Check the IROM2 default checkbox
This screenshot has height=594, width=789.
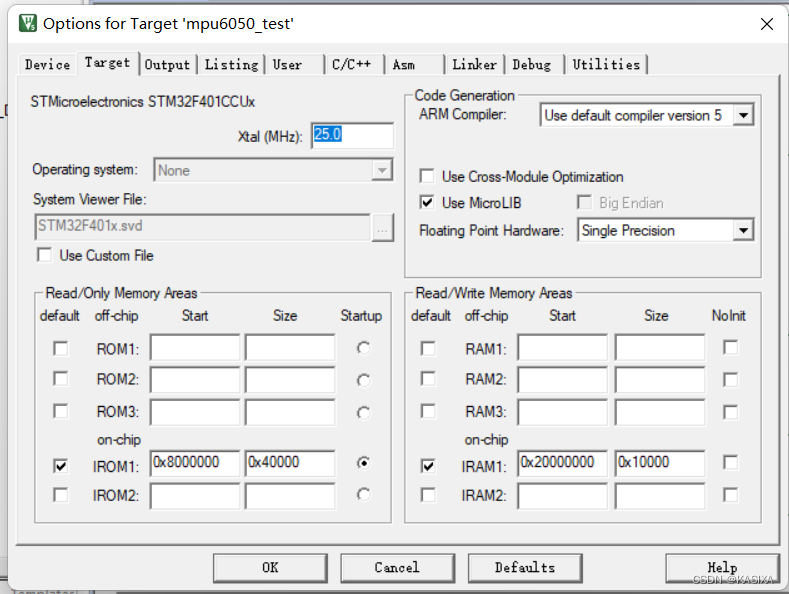coord(60,495)
